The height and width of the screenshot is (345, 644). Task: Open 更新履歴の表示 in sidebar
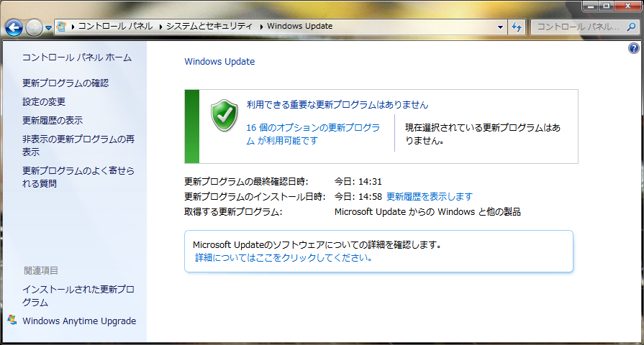click(53, 120)
